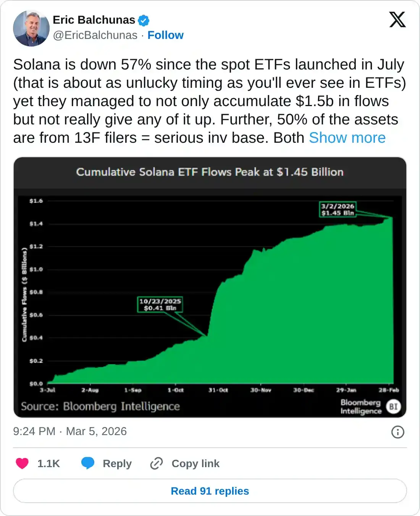Screen dimensions: 420x516
Task: Click the blue reply bubble icon
Action: [x=88, y=463]
